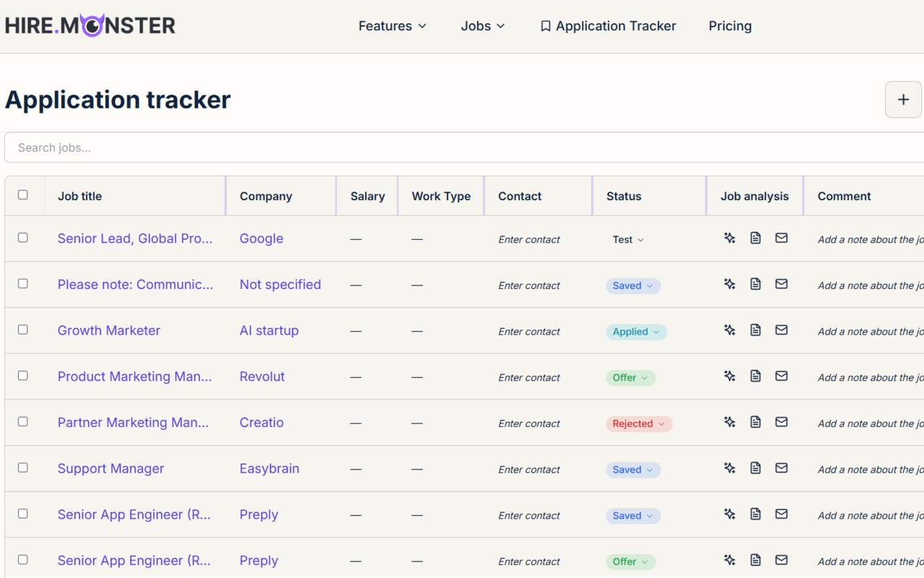Click the plus icon to add application

(x=903, y=100)
